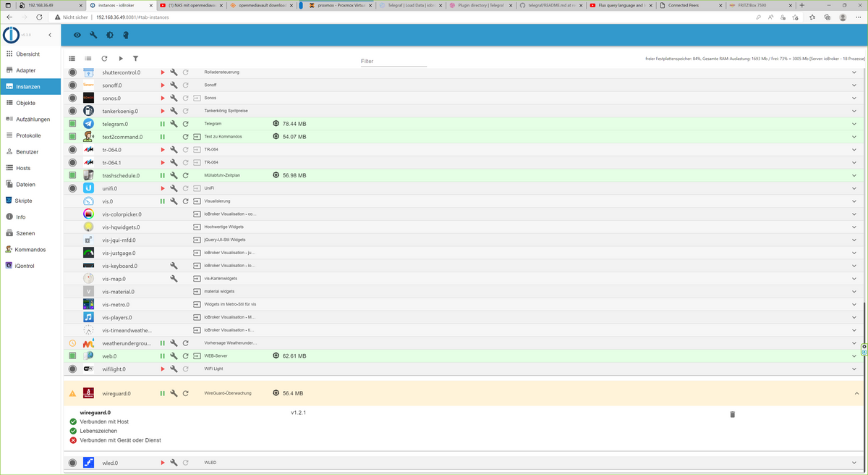Viewport: 868px width, 475px height.
Task: Click the wireguard.0 warning triangle icon
Action: coord(72,393)
